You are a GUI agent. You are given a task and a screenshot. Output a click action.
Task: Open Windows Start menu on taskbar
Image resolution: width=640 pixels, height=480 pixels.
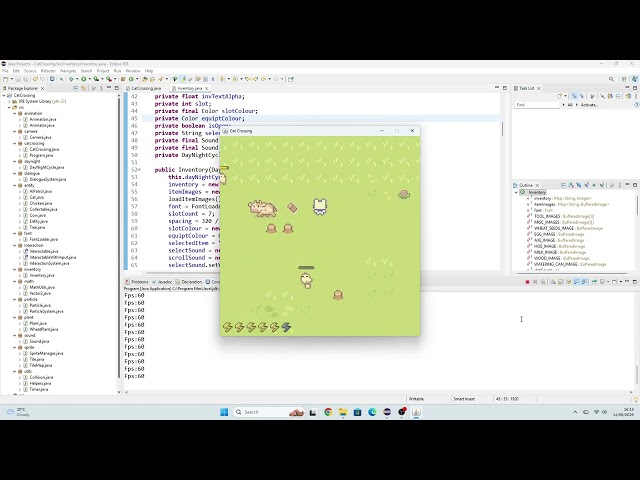point(224,412)
